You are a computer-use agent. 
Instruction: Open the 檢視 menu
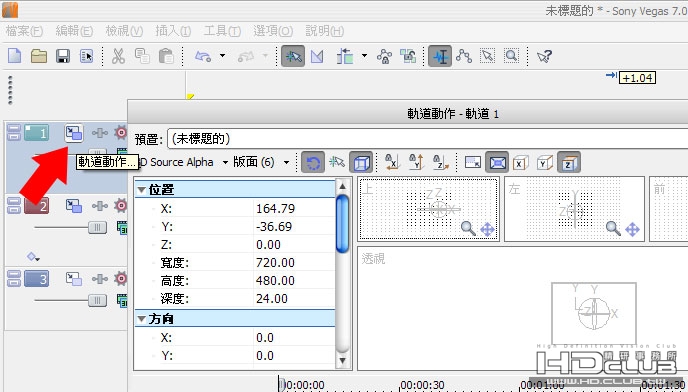coord(125,31)
